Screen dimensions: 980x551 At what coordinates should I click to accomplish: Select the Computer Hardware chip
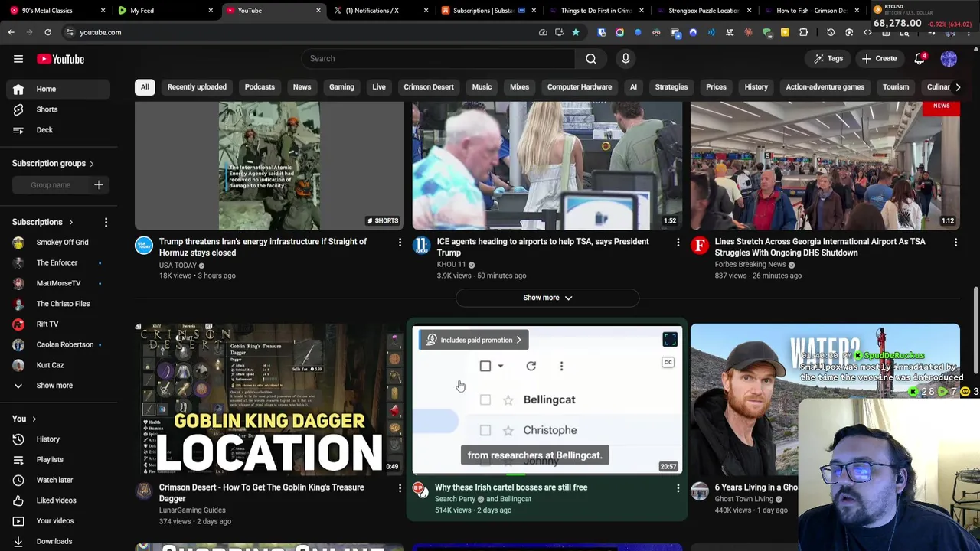point(580,87)
